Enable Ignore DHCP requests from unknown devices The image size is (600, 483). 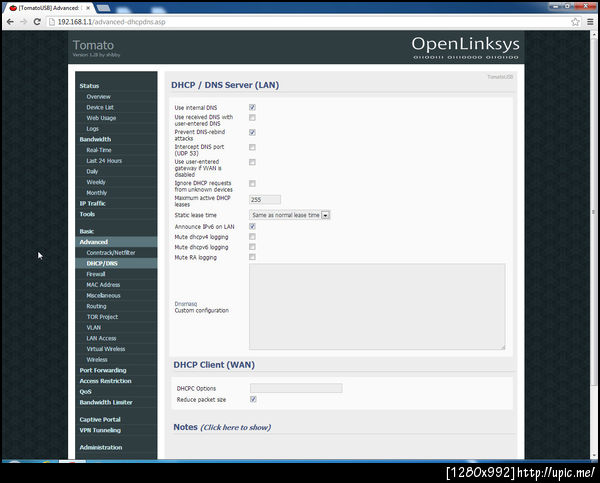pos(252,184)
